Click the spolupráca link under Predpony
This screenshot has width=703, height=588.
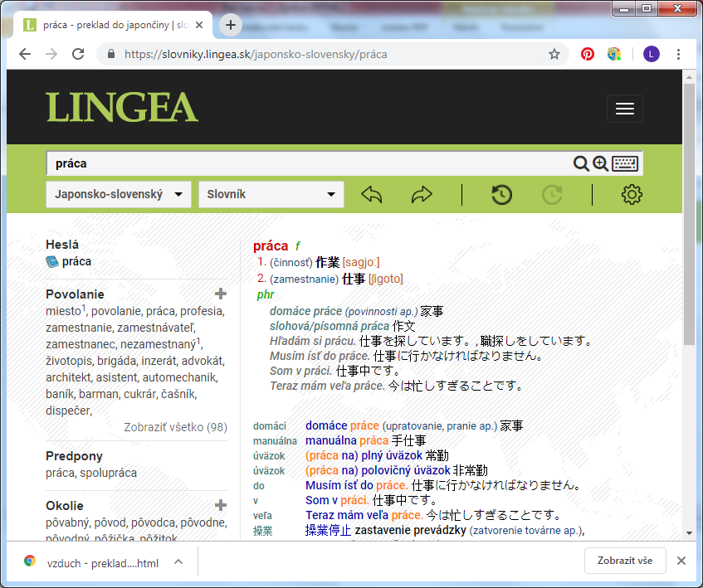[x=109, y=473]
